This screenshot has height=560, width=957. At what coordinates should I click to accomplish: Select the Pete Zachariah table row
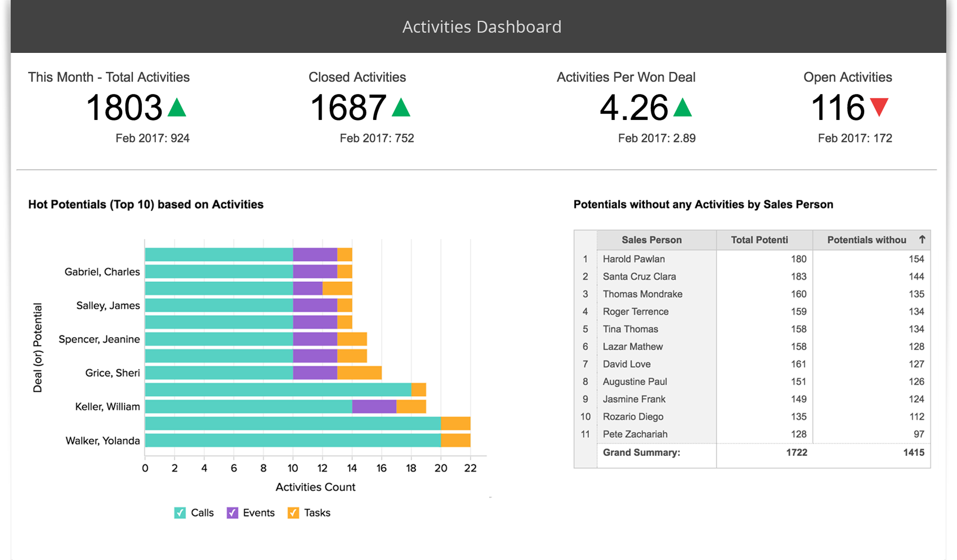coord(634,434)
